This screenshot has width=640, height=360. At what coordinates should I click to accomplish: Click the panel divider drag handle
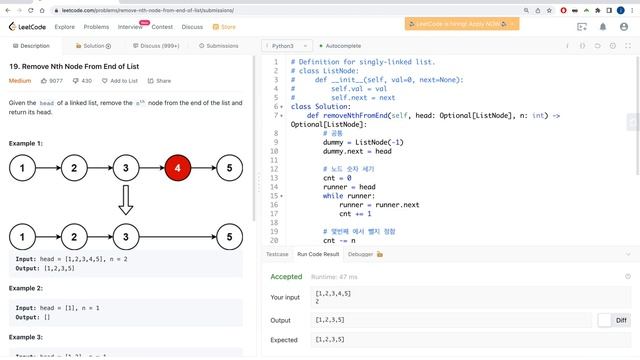pos(258,182)
